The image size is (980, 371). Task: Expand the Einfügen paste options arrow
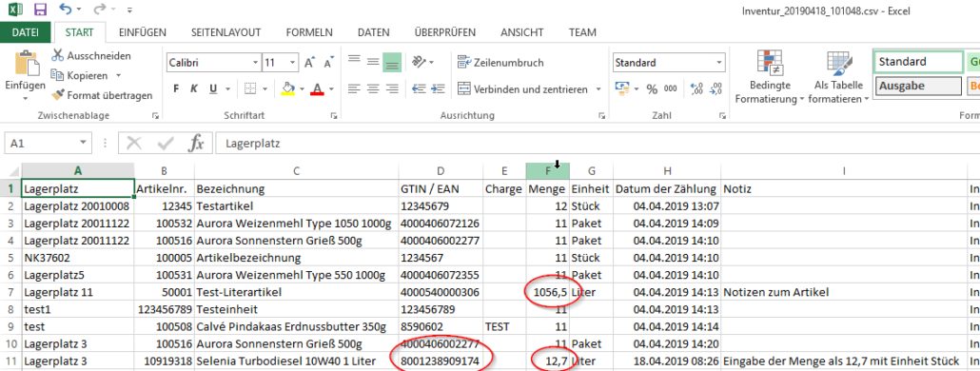pyautogui.click(x=26, y=98)
